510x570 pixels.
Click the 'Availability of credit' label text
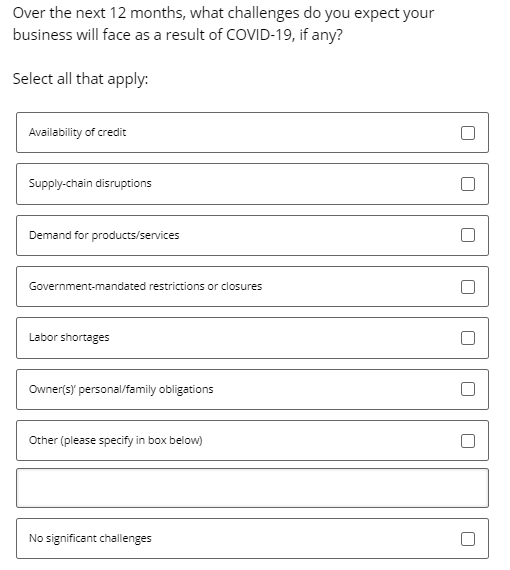[77, 132]
